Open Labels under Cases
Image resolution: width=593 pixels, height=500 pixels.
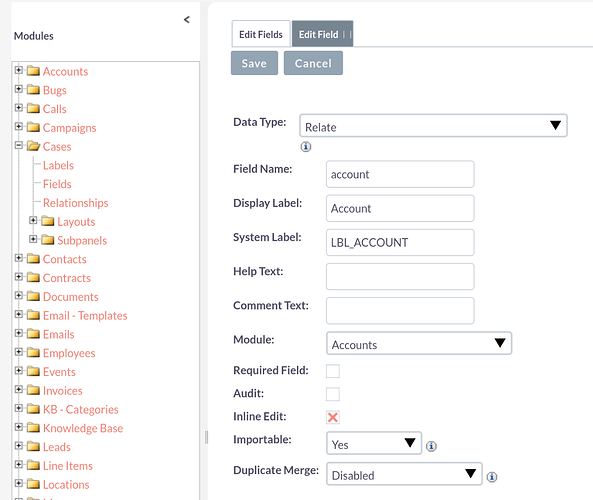point(58,165)
